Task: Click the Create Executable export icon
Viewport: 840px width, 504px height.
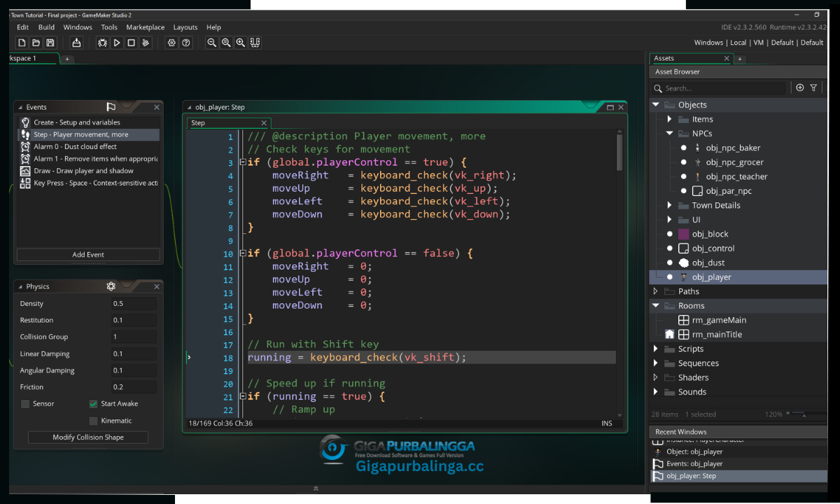Action: (x=76, y=43)
